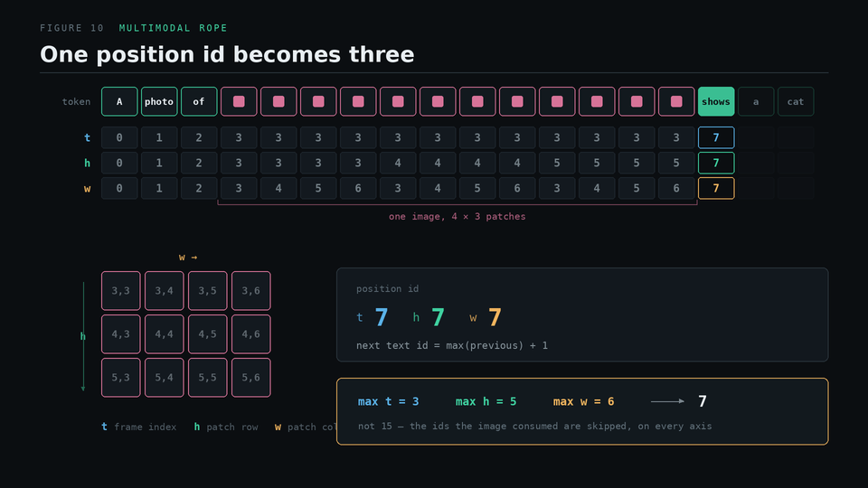Screen dimensions: 868x488
Task: Click the 'max h = 5' text
Action: tap(486, 401)
